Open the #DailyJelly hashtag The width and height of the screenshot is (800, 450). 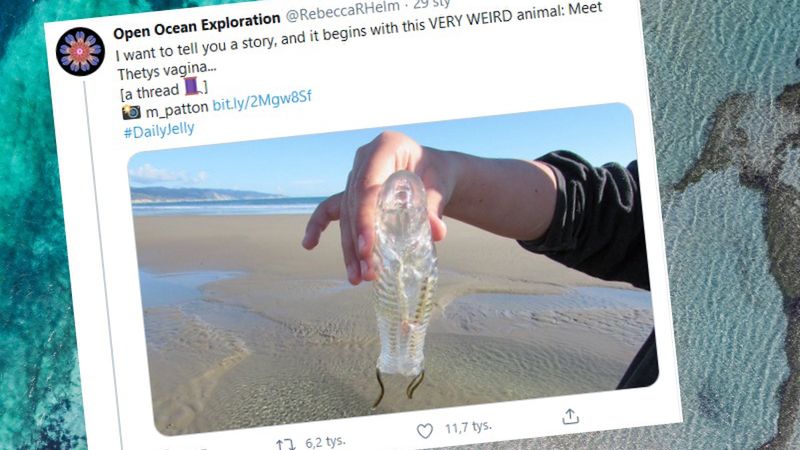click(159, 130)
